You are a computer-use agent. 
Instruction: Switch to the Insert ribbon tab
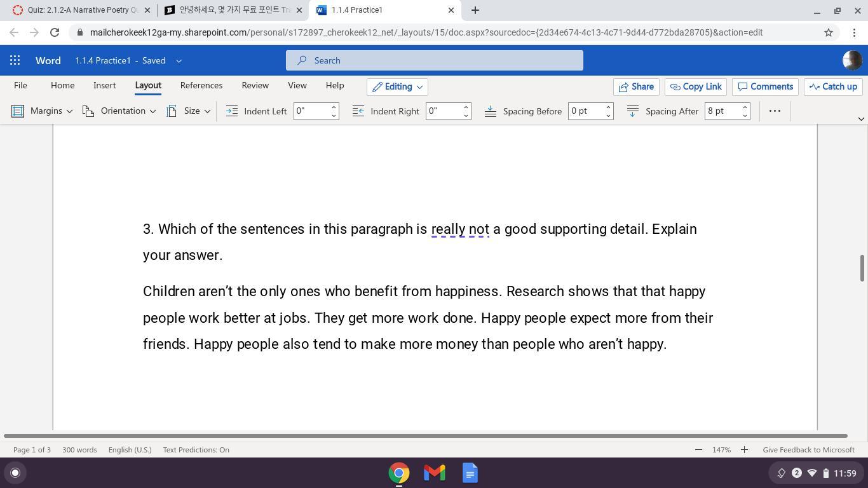tap(104, 86)
